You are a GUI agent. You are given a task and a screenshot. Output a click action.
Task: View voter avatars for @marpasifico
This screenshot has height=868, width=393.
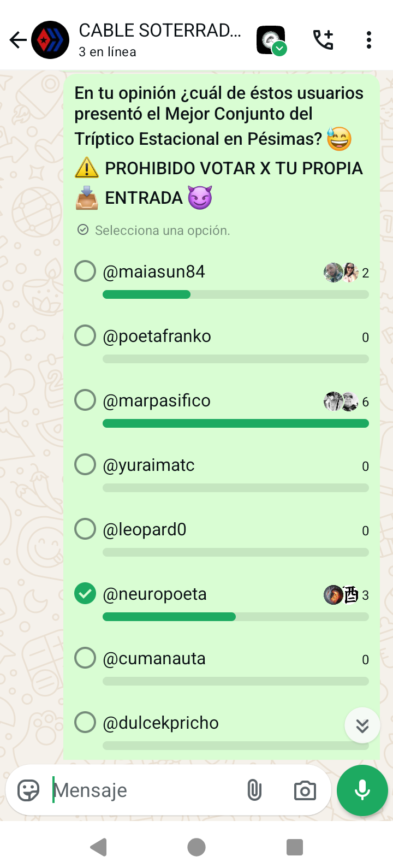[341, 401]
